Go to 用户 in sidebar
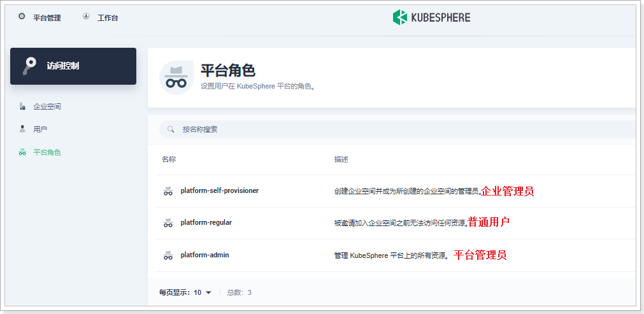The width and height of the screenshot is (644, 314). click(x=40, y=129)
